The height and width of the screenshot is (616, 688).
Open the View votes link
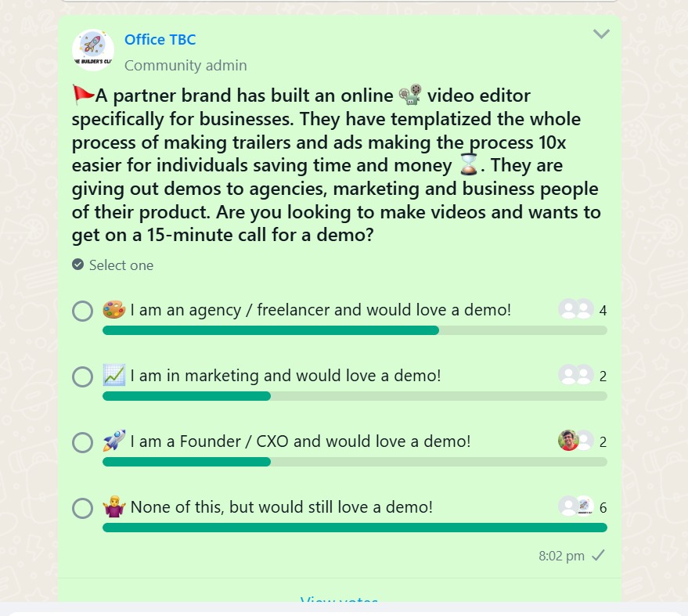(x=339, y=599)
